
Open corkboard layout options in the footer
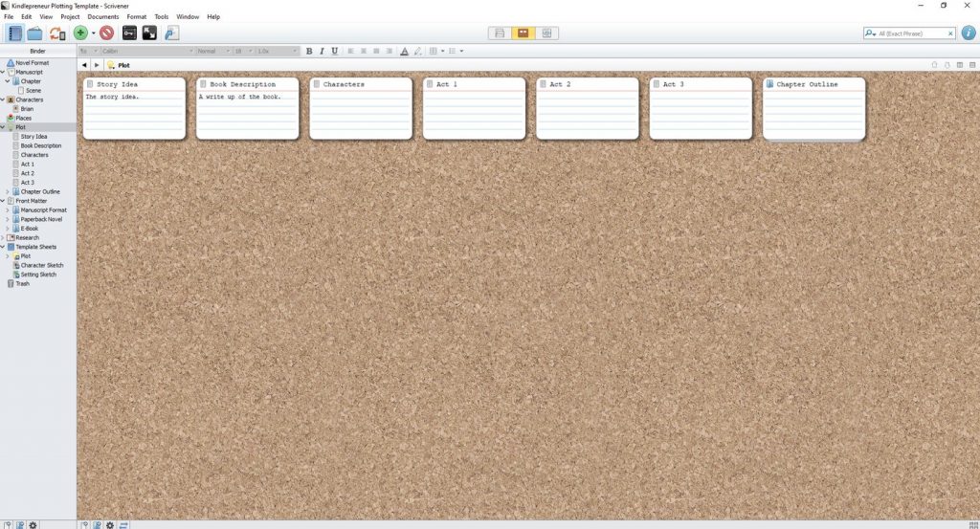coord(973,525)
